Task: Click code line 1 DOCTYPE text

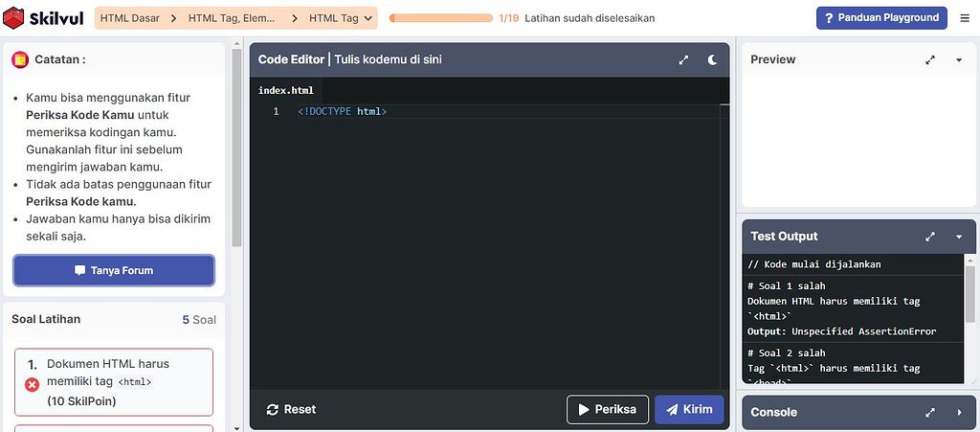Action: 342,112
